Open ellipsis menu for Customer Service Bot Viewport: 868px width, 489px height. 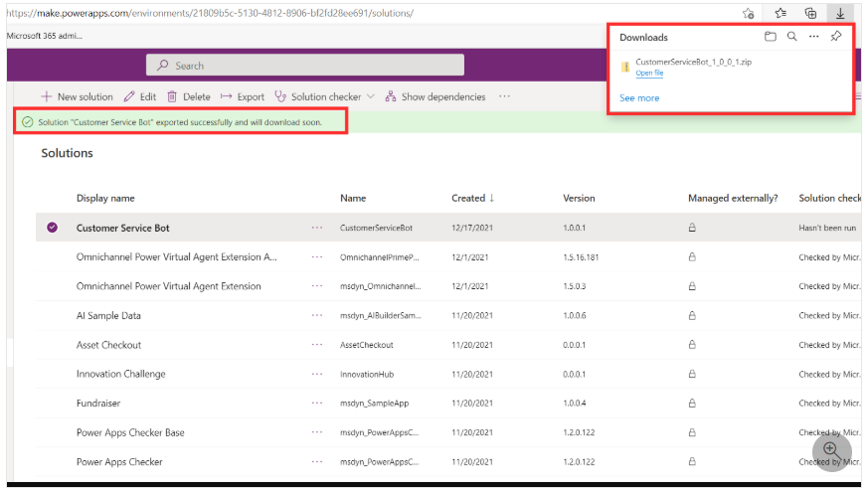(x=316, y=228)
